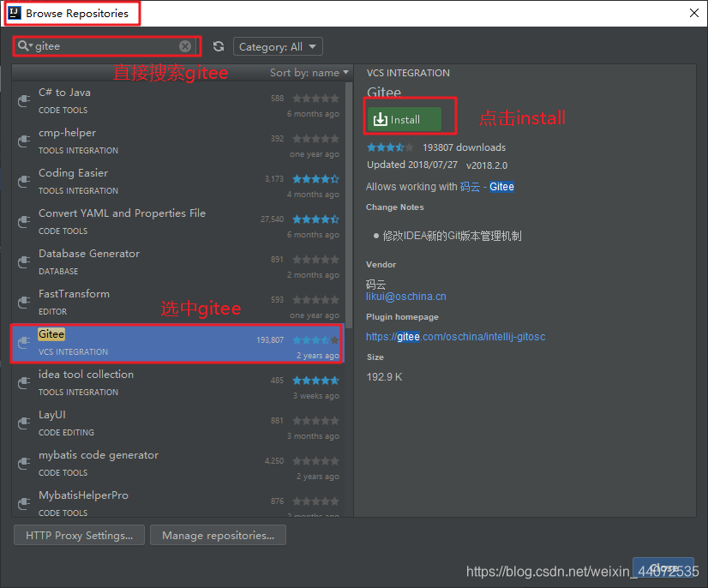
Task: Click the Updated 2018/07/27 text
Action: tap(411, 165)
